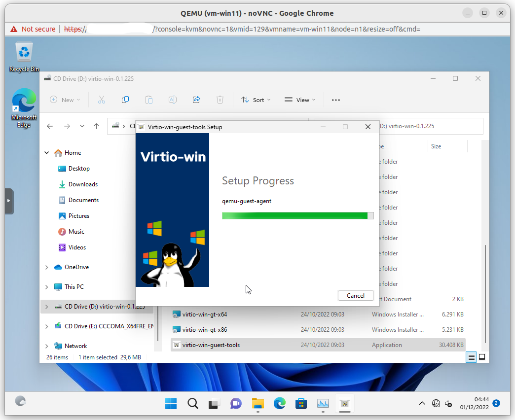515x420 pixels.
Task: Cancel the Virtio-win guest tools setup
Action: coord(356,296)
